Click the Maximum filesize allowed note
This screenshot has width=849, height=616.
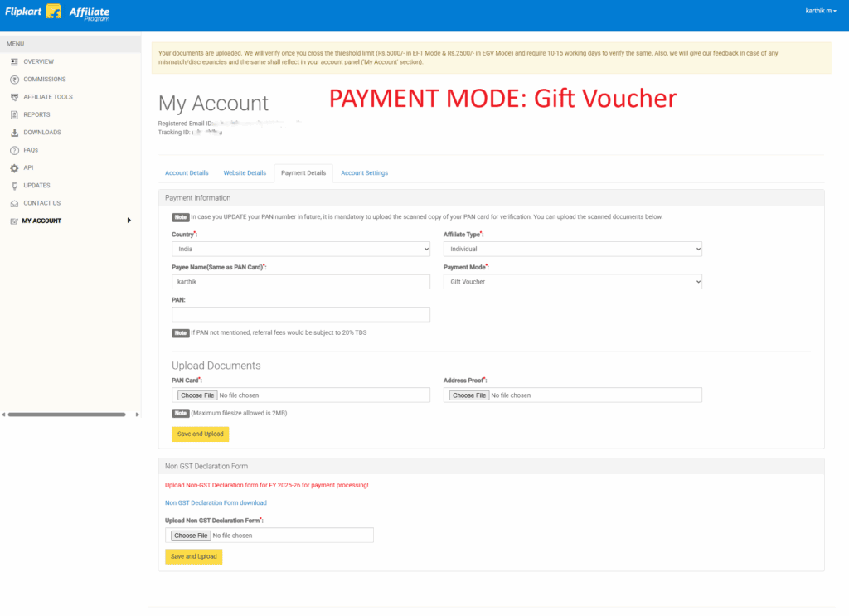(x=239, y=413)
